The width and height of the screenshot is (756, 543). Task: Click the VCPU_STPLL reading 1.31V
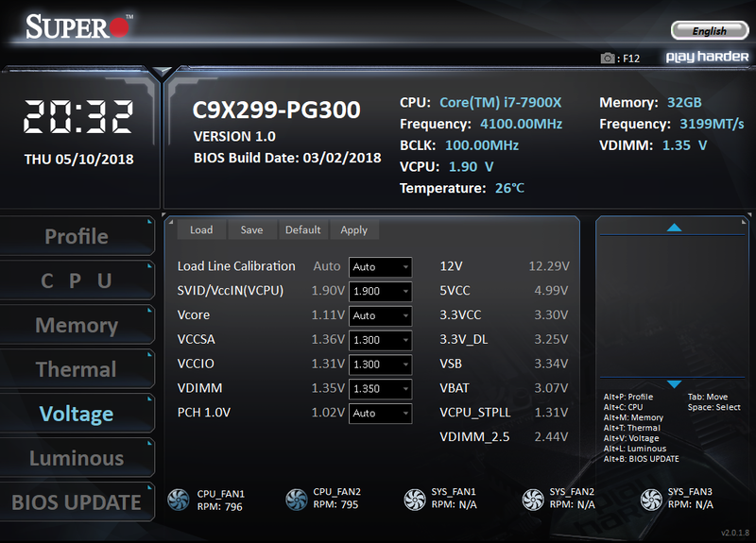[x=551, y=413]
